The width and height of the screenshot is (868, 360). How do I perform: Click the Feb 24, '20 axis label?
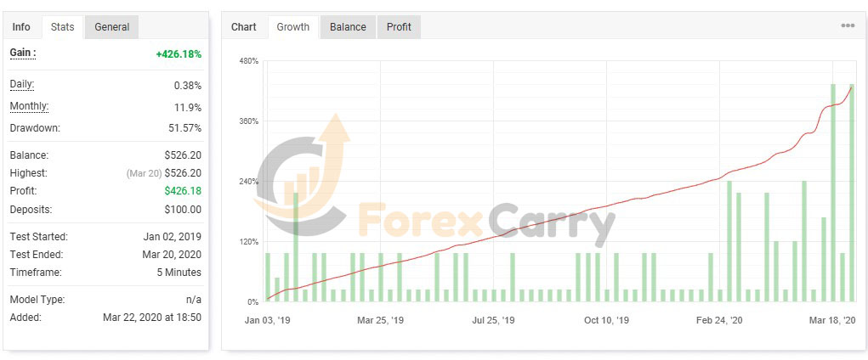(719, 320)
